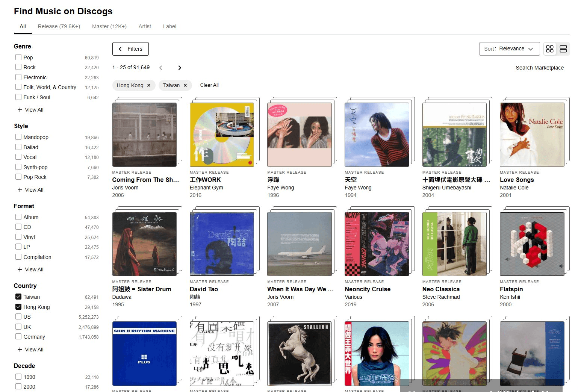This screenshot has height=392, width=578.
Task: Tick the 1990 decade checkbox
Action: pyautogui.click(x=18, y=377)
